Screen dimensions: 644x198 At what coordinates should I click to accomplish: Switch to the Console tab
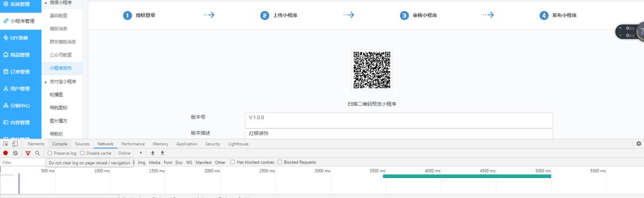60,144
